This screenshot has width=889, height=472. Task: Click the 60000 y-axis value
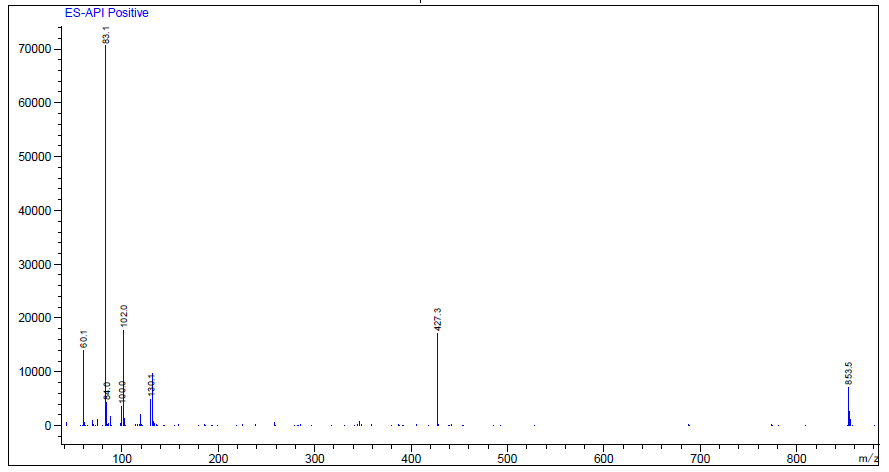(x=36, y=103)
